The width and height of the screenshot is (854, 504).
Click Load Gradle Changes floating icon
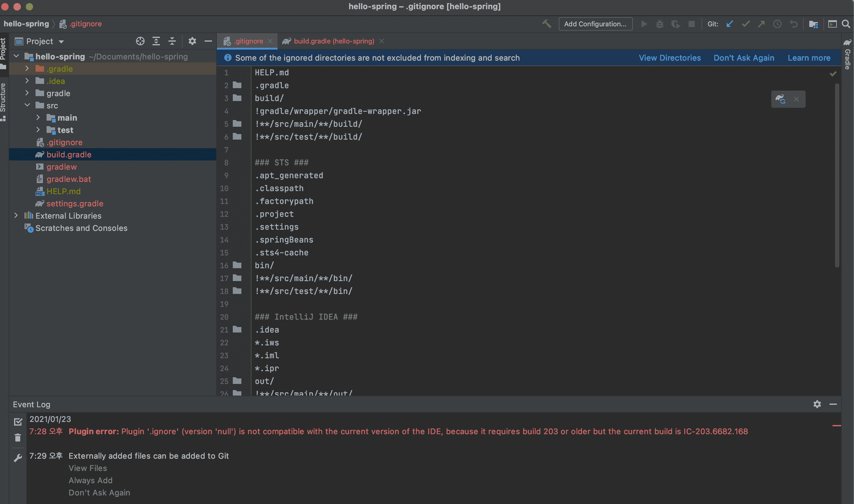(780, 99)
